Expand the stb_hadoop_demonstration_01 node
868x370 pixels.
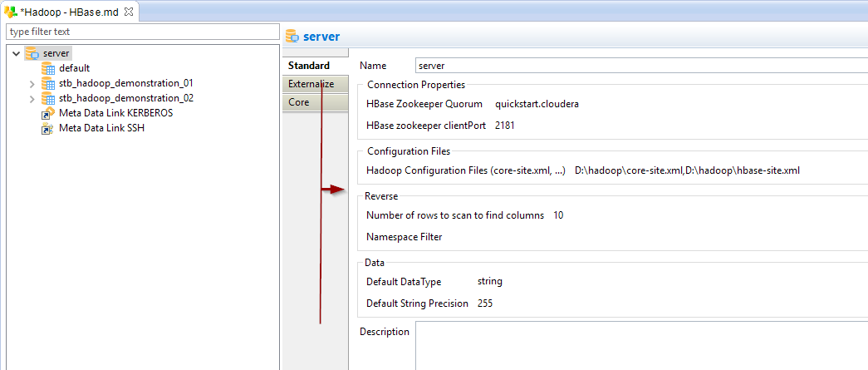click(32, 84)
